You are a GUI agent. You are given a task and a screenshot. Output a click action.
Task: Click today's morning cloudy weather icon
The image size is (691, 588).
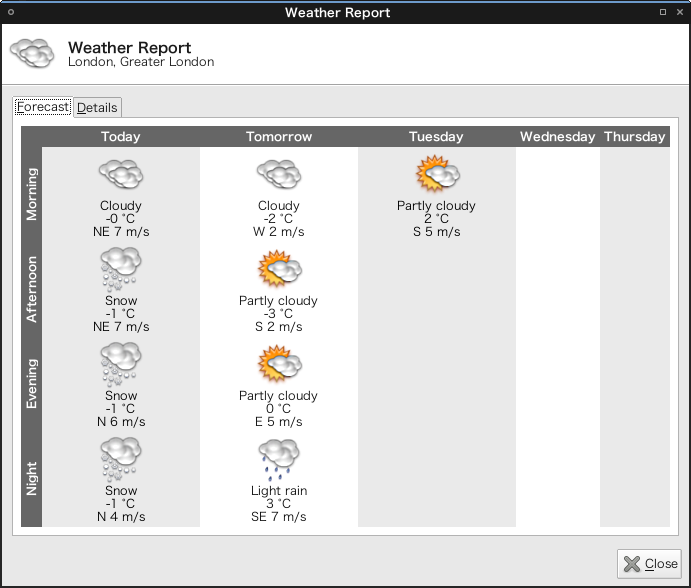pos(121,174)
